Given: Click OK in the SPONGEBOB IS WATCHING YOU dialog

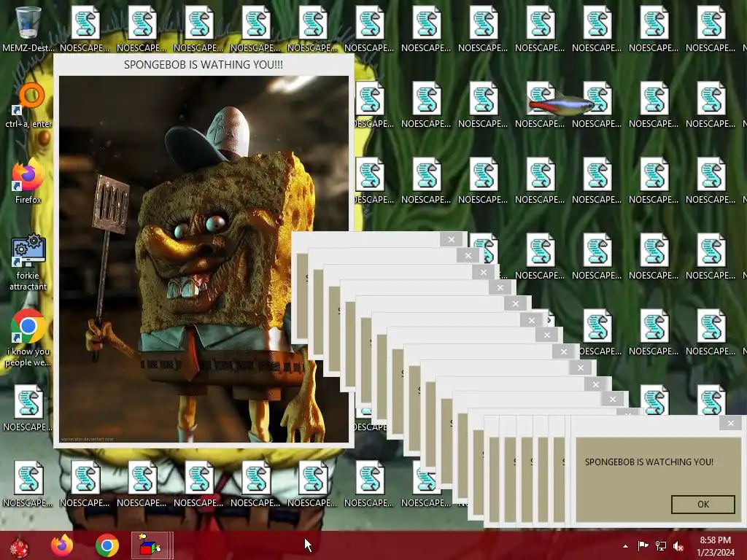Looking at the screenshot, I should pyautogui.click(x=703, y=505).
